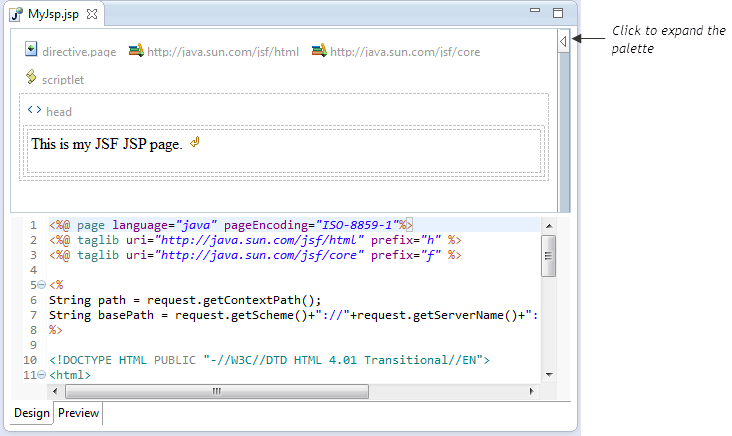Maximize the editor pane

(x=558, y=13)
